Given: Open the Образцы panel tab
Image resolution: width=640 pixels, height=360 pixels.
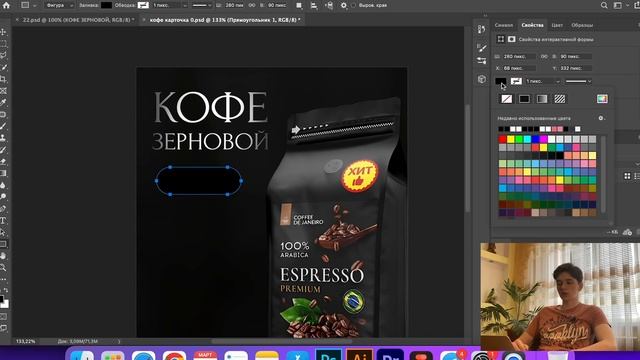Looking at the screenshot, I should 582,25.
